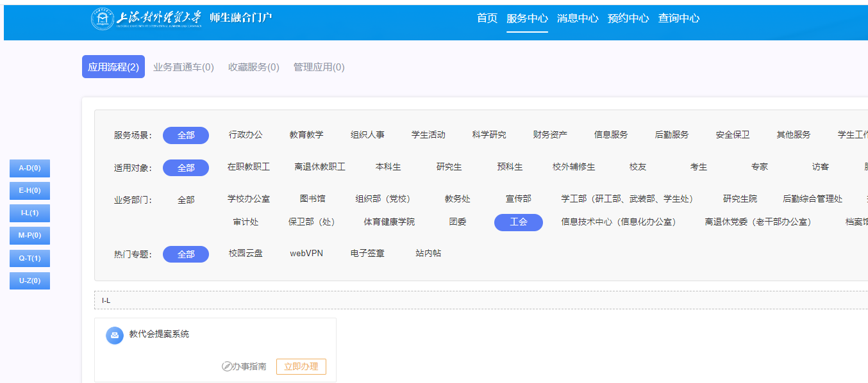Viewport: 868px width, 383px height.
Task: Filter service scene by 行政办公
Action: coord(246,135)
